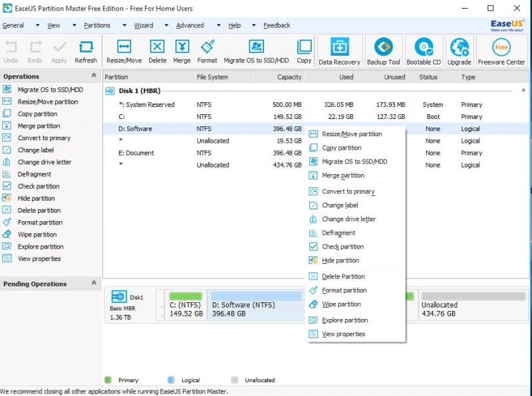Launch the Backup Tool

point(384,50)
